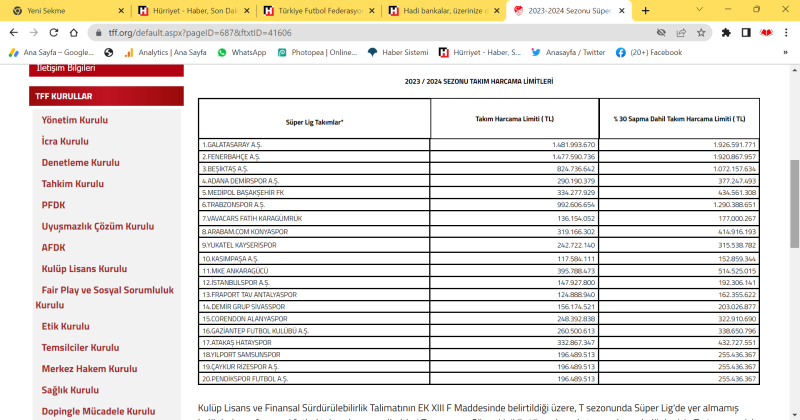Bookmark this page with the star

click(x=701, y=33)
